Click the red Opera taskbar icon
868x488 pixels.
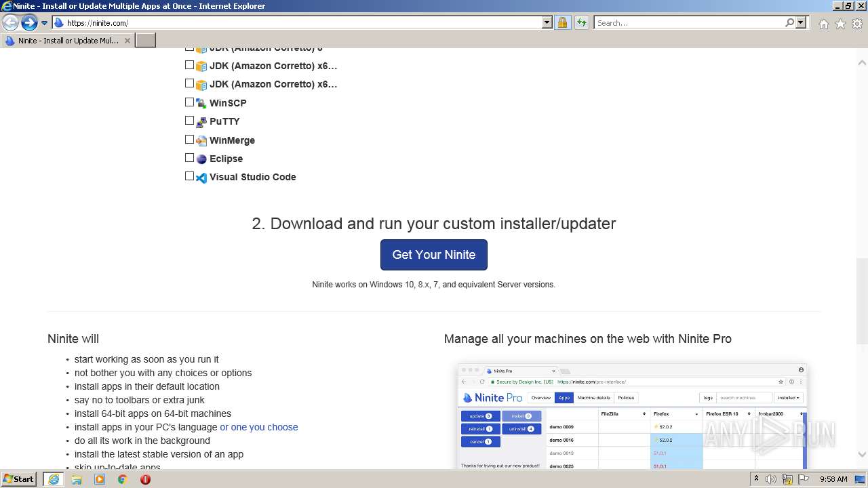145,479
